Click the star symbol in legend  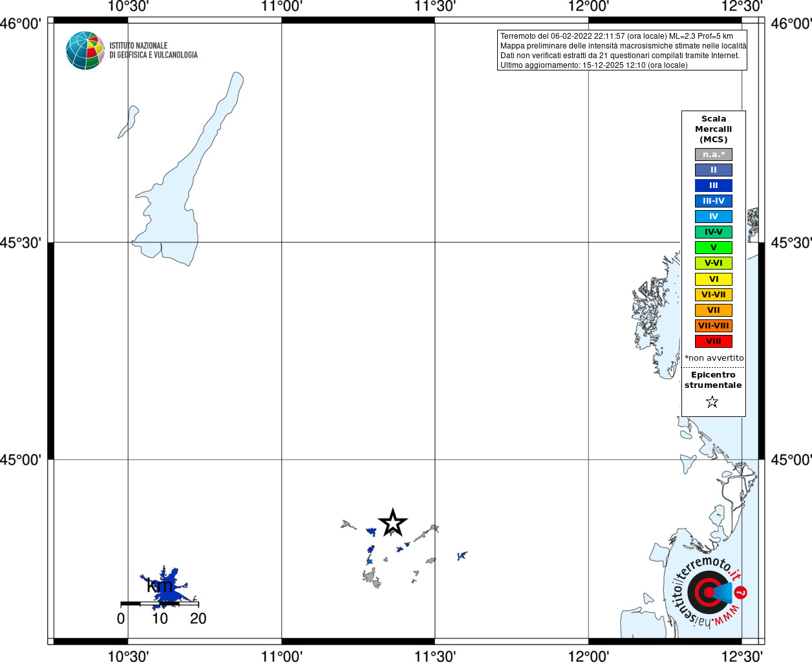(712, 402)
